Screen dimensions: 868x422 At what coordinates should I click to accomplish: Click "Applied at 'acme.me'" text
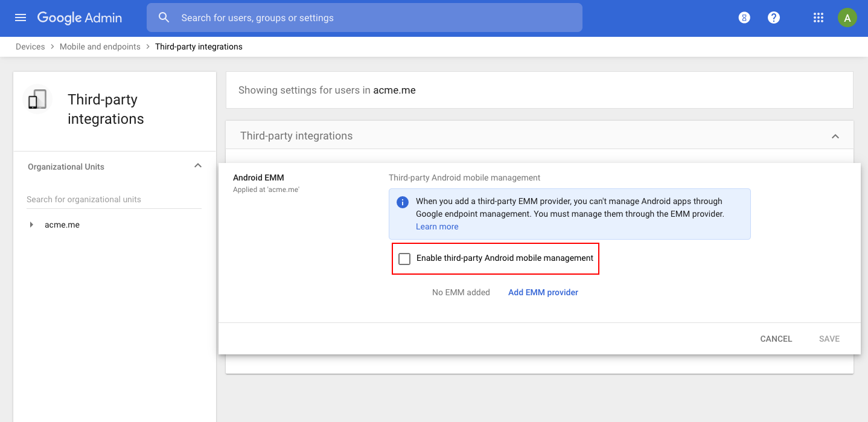click(x=266, y=190)
